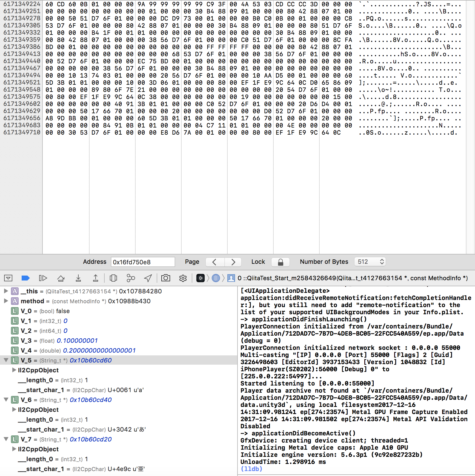
Task: Go to previous memory page
Action: (x=215, y=262)
